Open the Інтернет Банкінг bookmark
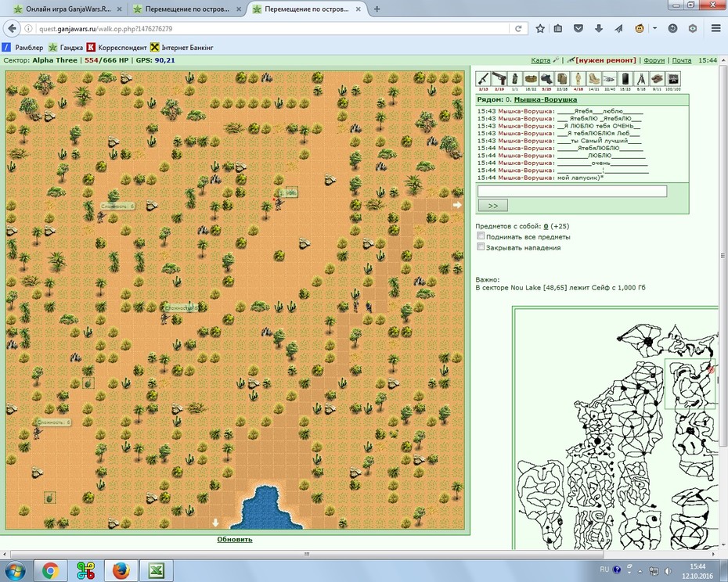The width and height of the screenshot is (728, 582). tap(182, 48)
